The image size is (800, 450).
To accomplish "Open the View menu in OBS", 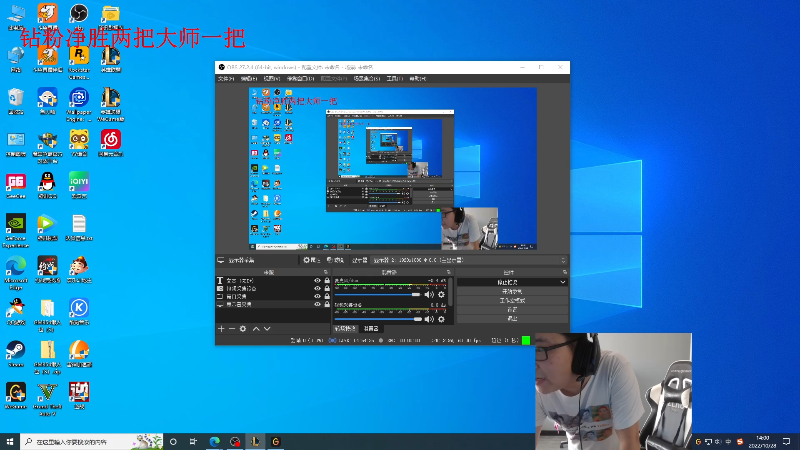I will (x=271, y=79).
